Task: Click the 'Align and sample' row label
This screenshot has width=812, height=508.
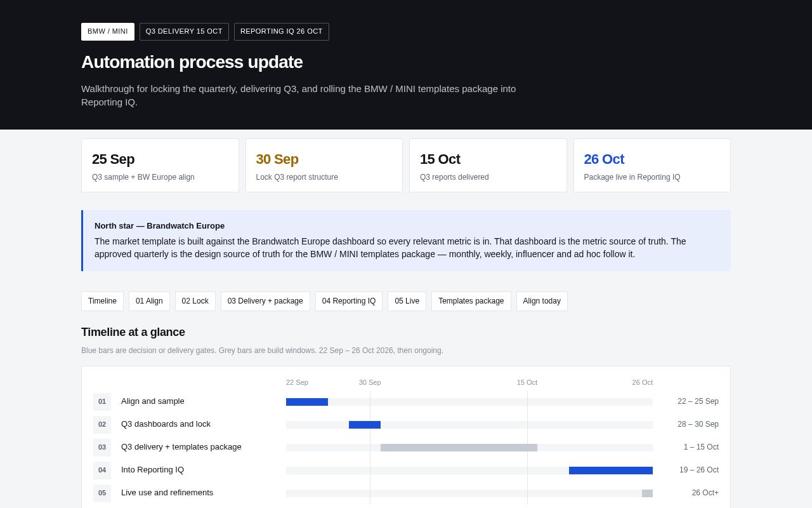Action: tap(153, 401)
